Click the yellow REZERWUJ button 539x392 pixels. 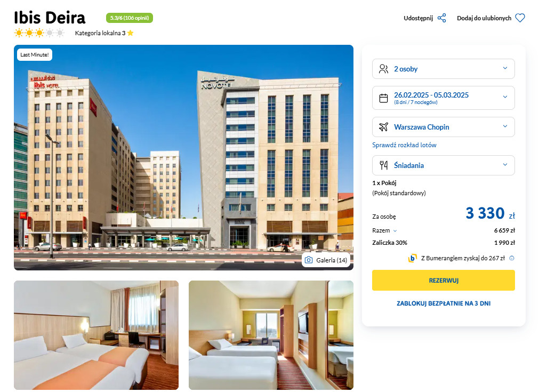coord(443,280)
